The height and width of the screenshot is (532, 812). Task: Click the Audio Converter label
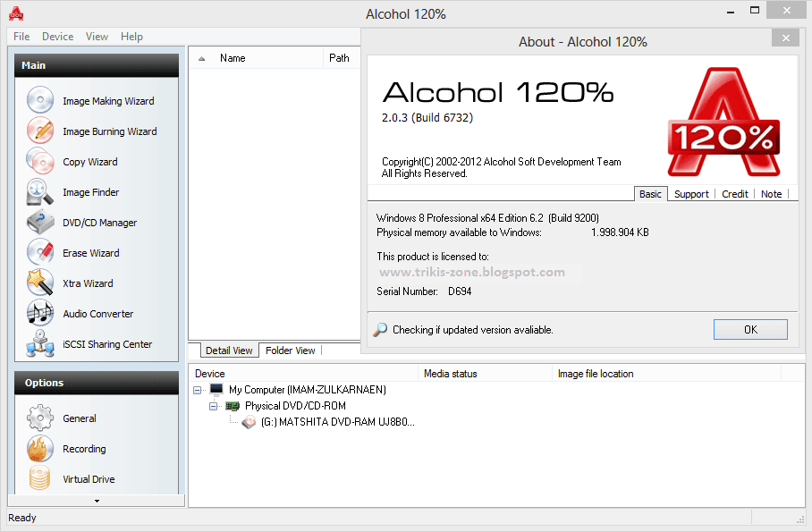coord(97,314)
